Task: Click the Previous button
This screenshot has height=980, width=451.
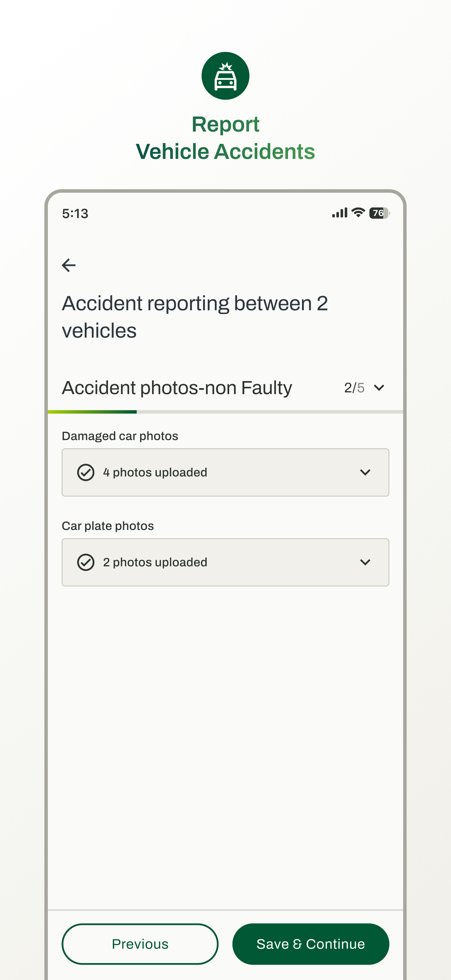Action: point(140,944)
